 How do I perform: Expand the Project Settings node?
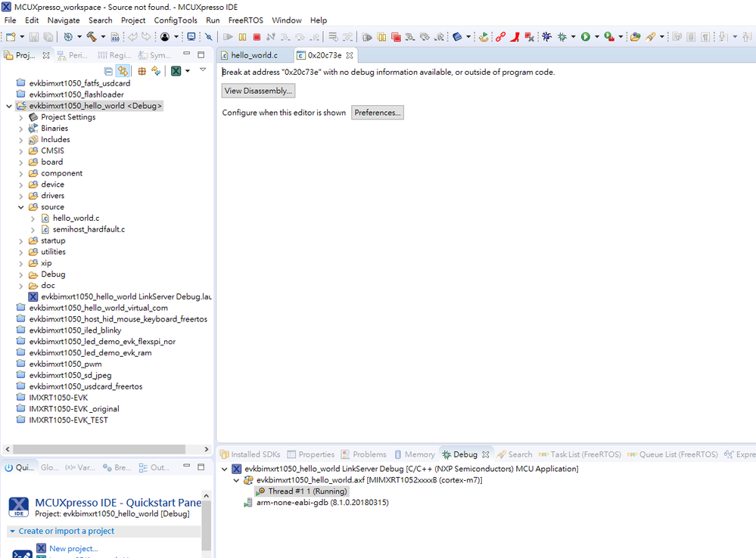click(x=20, y=118)
